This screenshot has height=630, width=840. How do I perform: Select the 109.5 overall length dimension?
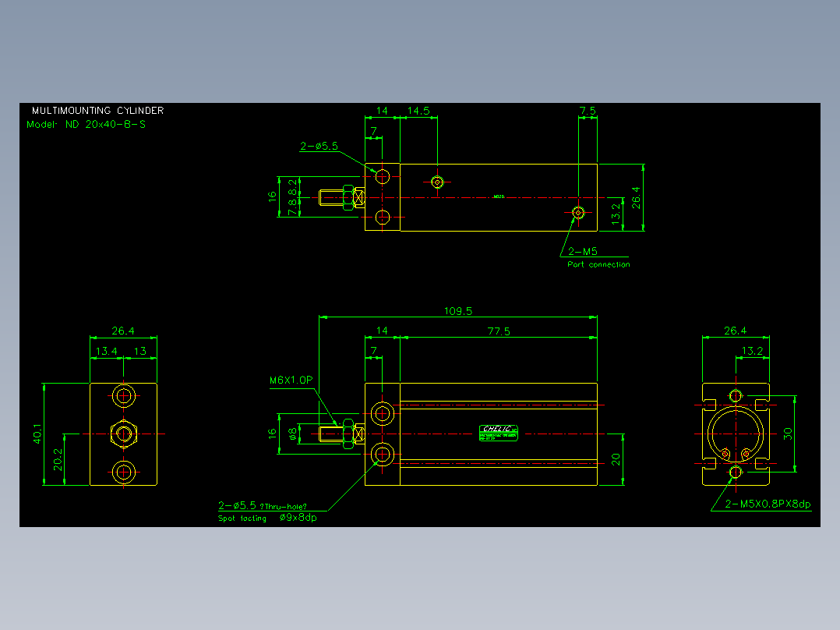pos(458,311)
